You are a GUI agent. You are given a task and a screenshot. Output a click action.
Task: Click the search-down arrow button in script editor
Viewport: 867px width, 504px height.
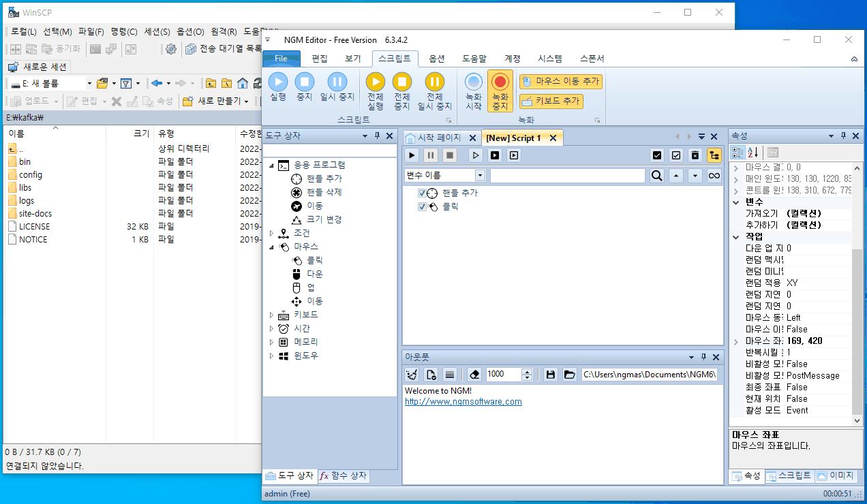(695, 176)
